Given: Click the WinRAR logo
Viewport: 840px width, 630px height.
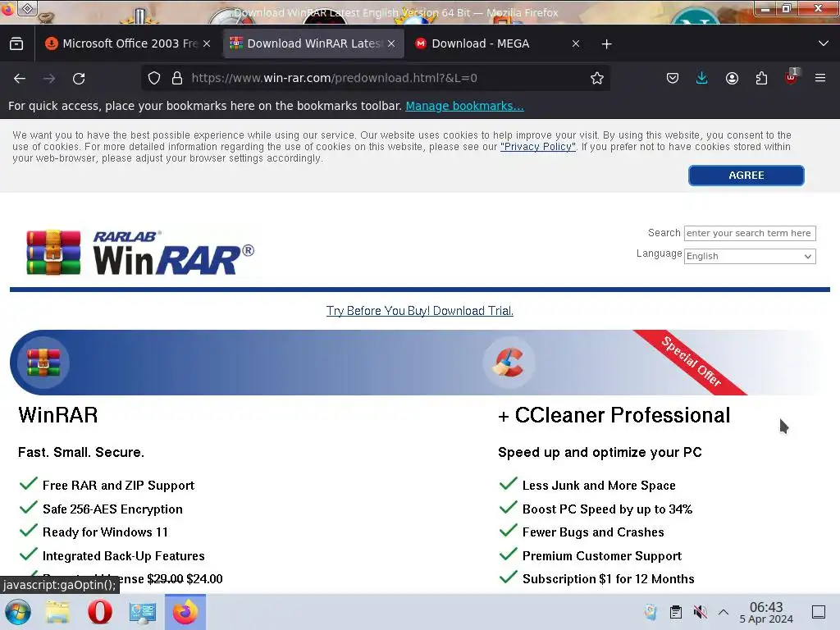Looking at the screenshot, I should coord(140,253).
